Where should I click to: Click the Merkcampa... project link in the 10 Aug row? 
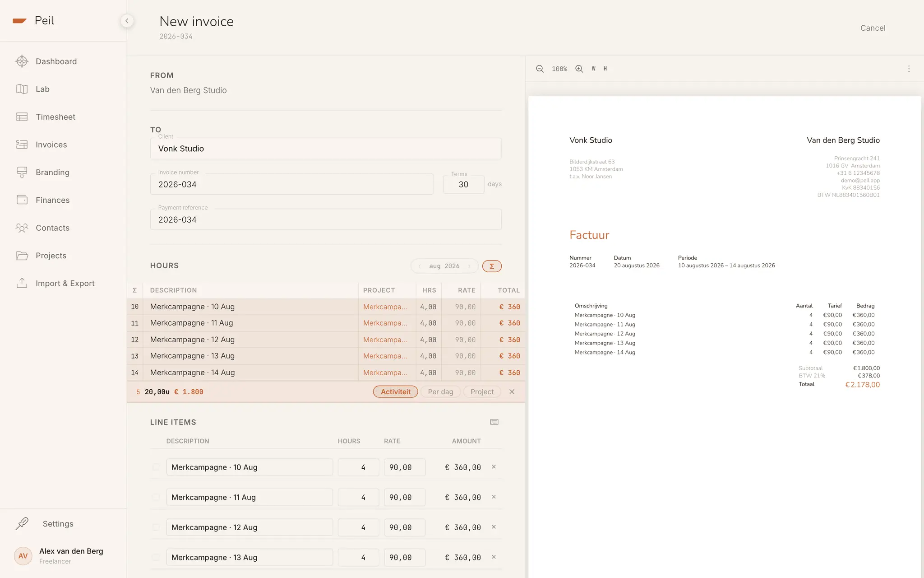[x=385, y=307]
